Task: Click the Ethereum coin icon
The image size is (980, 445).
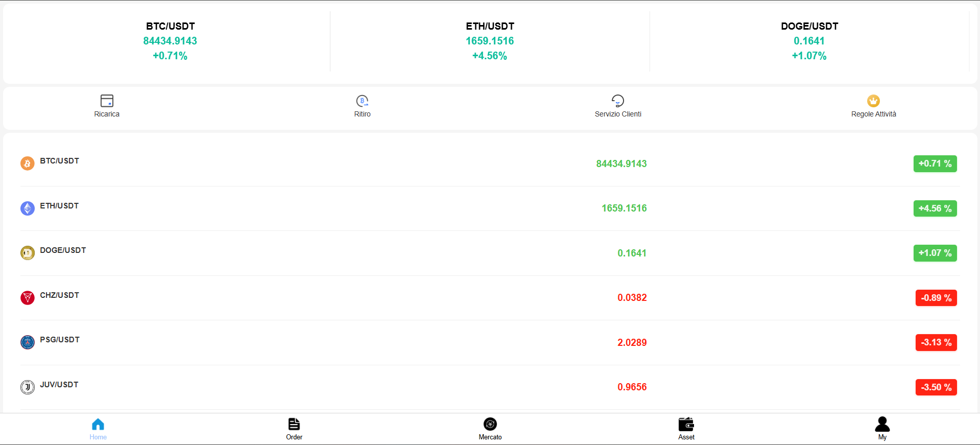Action: pyautogui.click(x=28, y=208)
